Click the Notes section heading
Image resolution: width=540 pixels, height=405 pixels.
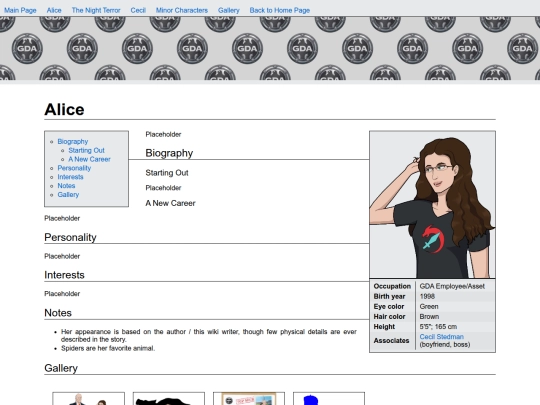pos(58,313)
